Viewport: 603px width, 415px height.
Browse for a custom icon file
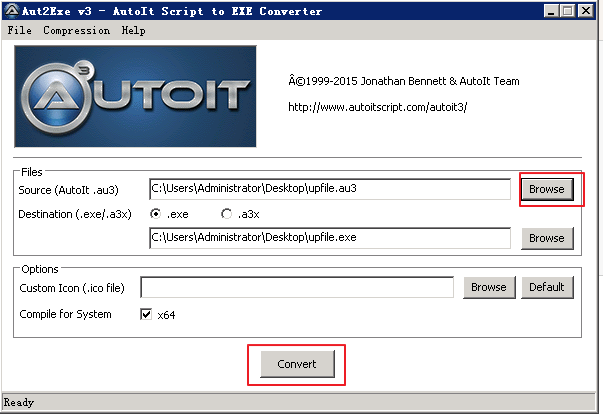coord(489,287)
